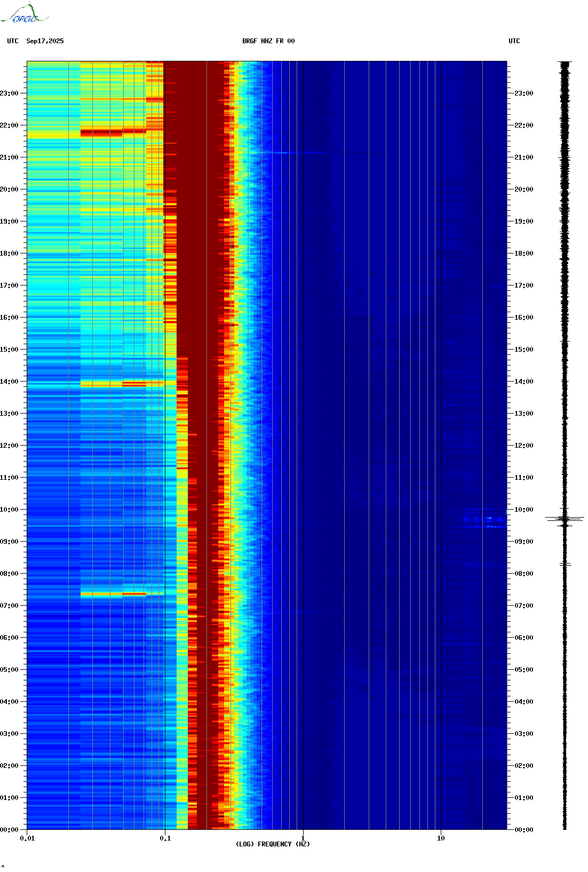Click the 02:00 label on the left time axis

(x=9, y=766)
